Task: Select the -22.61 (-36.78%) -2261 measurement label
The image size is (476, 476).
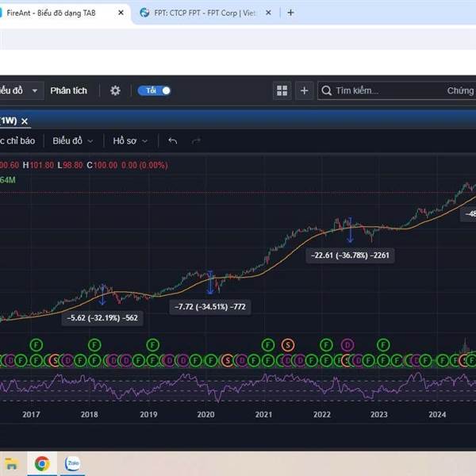Action: point(350,255)
